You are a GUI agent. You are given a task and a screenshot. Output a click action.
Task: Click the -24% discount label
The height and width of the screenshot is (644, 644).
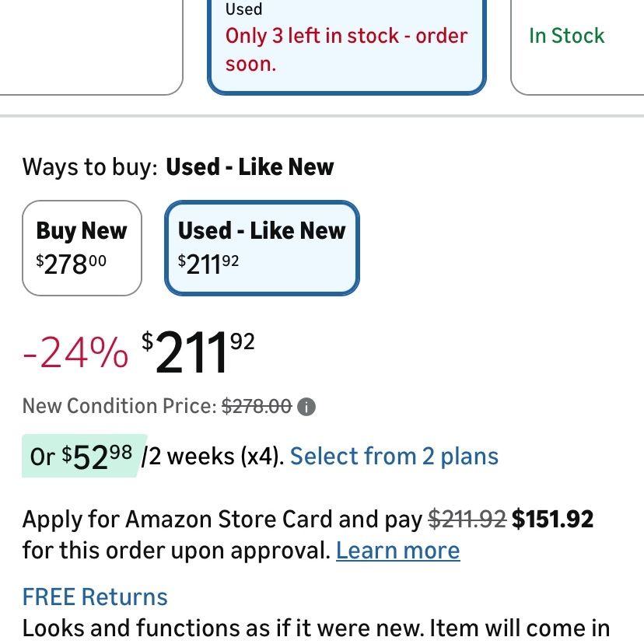[75, 352]
